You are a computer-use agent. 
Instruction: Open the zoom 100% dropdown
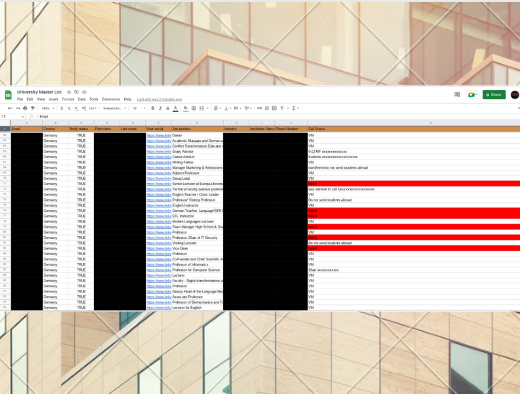pos(48,108)
